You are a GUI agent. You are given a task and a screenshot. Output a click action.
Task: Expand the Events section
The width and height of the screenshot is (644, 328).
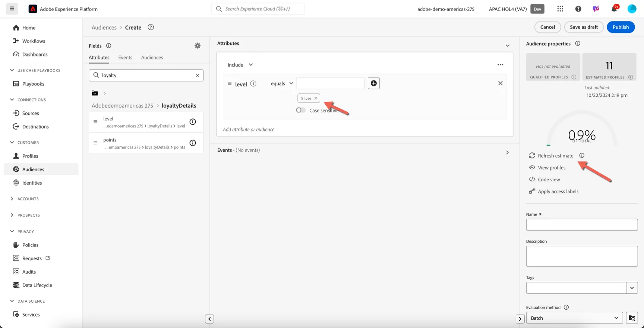pyautogui.click(x=507, y=152)
